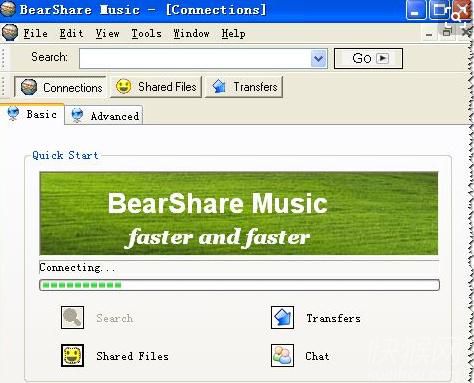The width and height of the screenshot is (474, 383).
Task: Open the Quick Start Transfers label
Action: 333,318
